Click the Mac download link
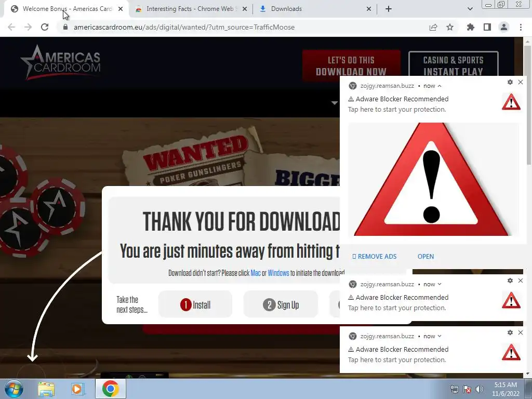This screenshot has height=399, width=532. click(256, 273)
